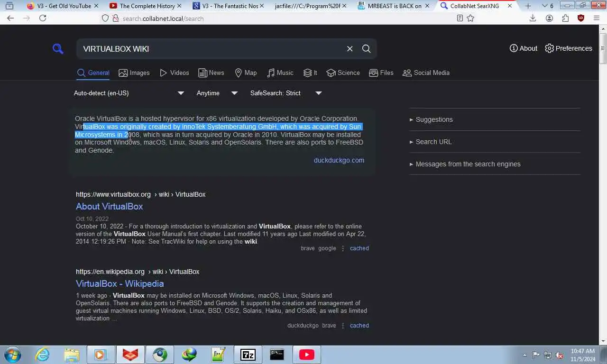
Task: Switch to the It category tab
Action: (x=310, y=73)
